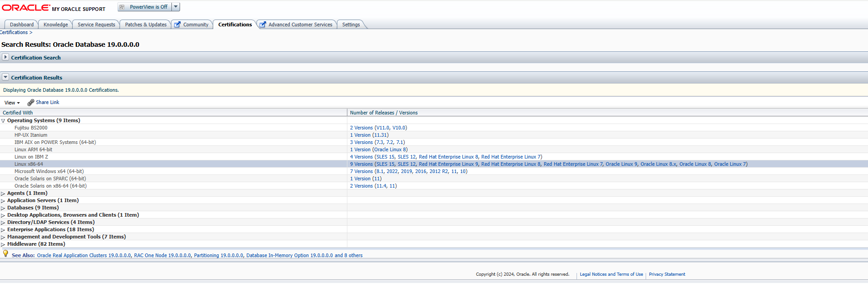Image resolution: width=868 pixels, height=293 pixels.
Task: Expand Desktop Applications, Browsers and Clients
Action: pyautogui.click(x=3, y=215)
